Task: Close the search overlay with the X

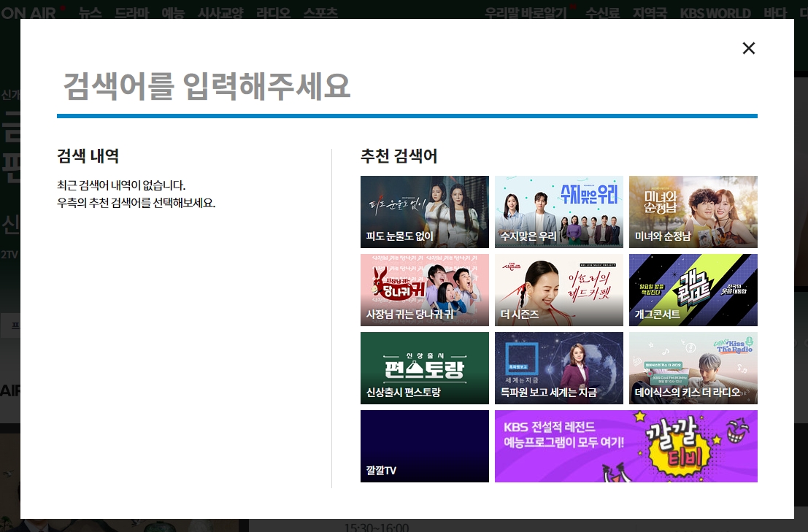Action: coord(749,48)
